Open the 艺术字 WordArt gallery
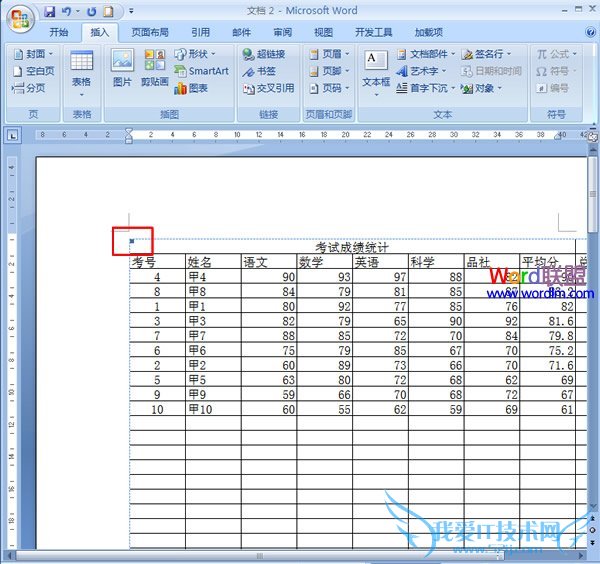 click(x=421, y=71)
